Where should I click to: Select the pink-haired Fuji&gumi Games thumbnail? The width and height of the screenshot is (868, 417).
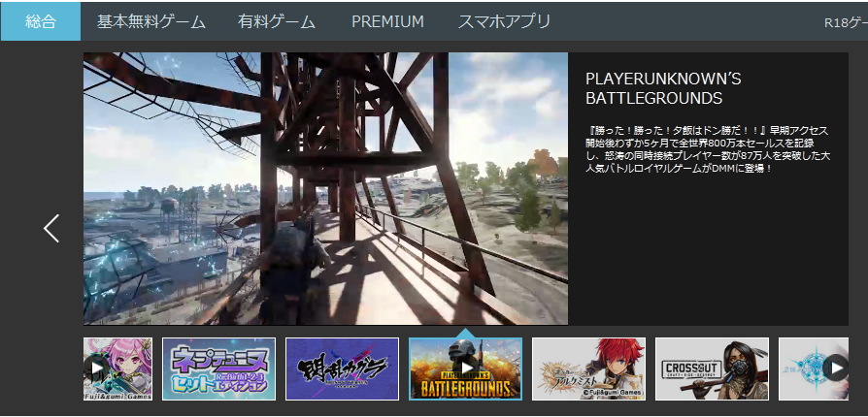(x=117, y=369)
